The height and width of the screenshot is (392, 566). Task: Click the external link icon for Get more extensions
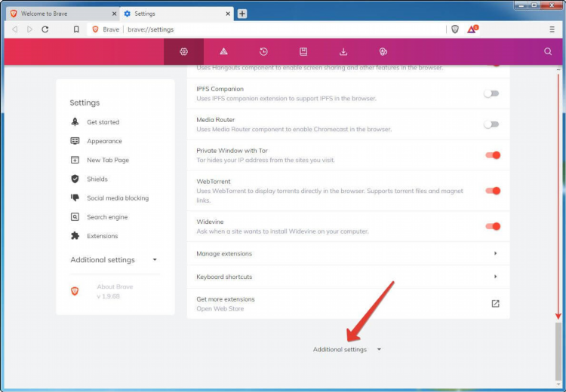click(x=495, y=304)
